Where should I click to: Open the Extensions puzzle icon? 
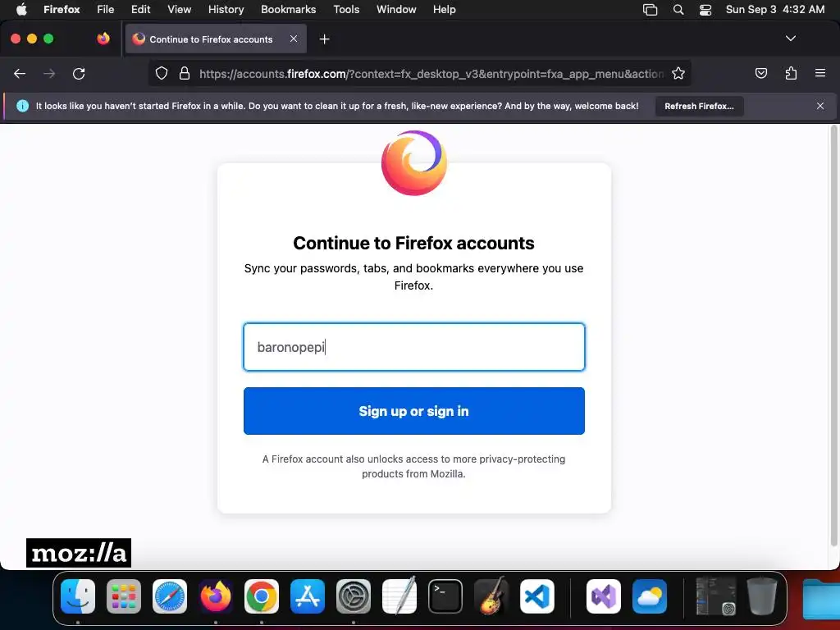[x=791, y=73]
